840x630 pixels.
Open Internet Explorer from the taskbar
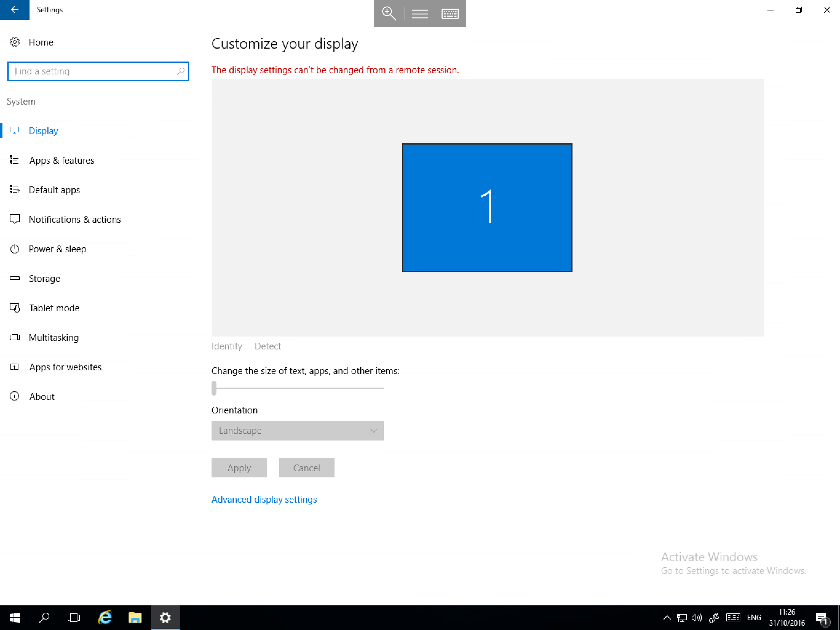[105, 617]
